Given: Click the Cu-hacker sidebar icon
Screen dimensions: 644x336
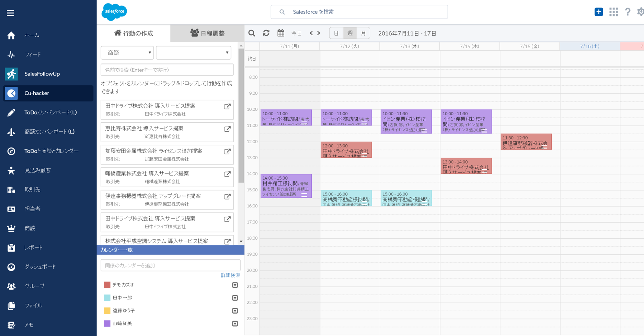Looking at the screenshot, I should click(11, 93).
